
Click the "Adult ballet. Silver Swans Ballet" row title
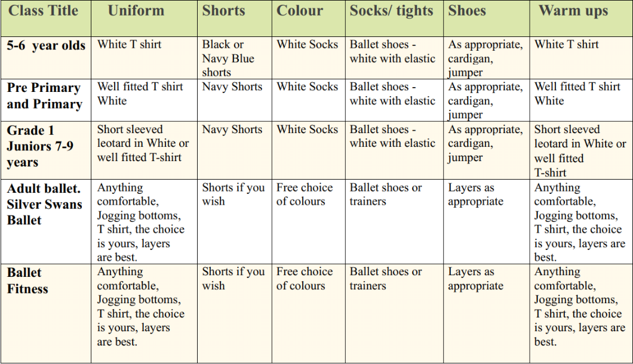(x=45, y=204)
